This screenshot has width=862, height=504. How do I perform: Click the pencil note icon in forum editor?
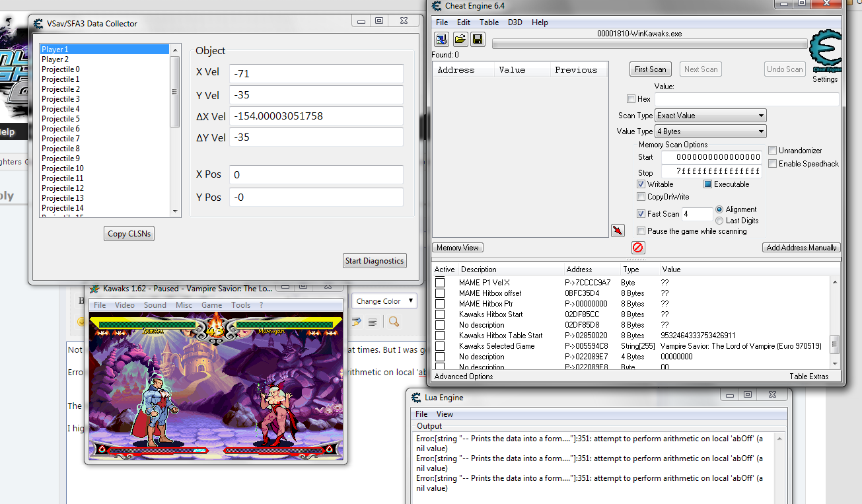point(356,322)
